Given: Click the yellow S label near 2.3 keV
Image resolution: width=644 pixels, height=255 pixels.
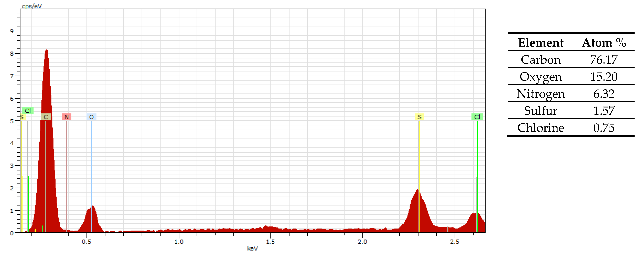Looking at the screenshot, I should coord(419,117).
